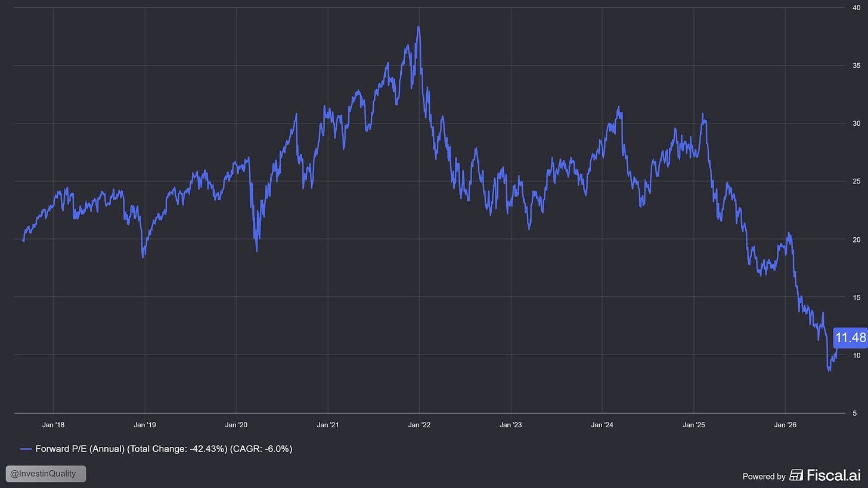Click the 25 y-axis value
The image size is (868, 488).
tap(855, 181)
